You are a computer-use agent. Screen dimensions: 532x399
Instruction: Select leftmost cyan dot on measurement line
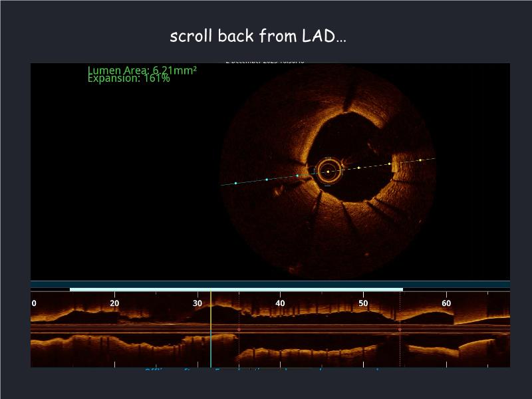235,183
